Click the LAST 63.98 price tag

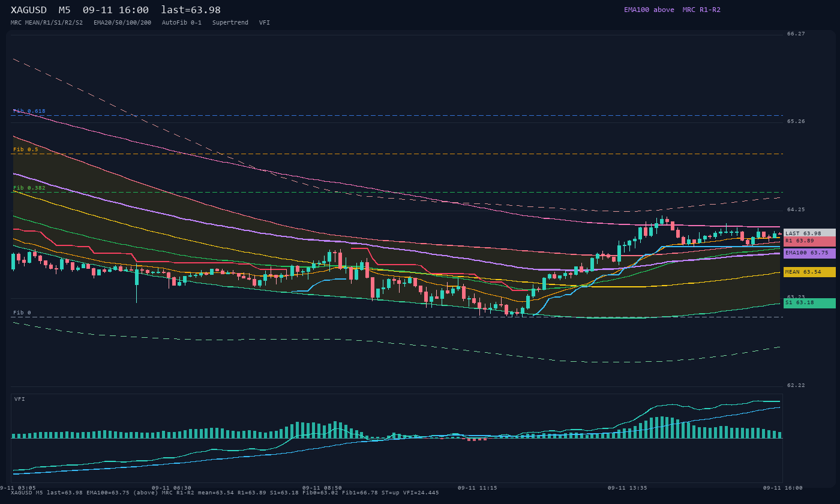click(x=809, y=233)
